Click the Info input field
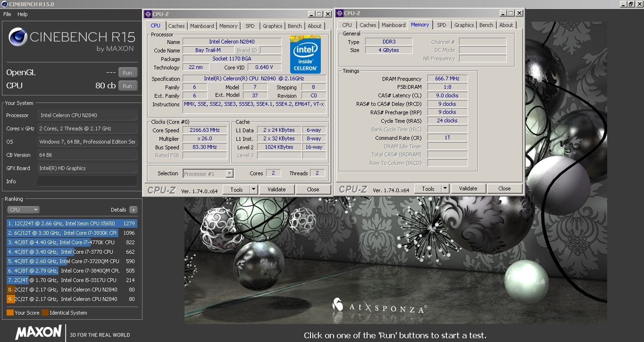644x342 pixels. click(87, 181)
